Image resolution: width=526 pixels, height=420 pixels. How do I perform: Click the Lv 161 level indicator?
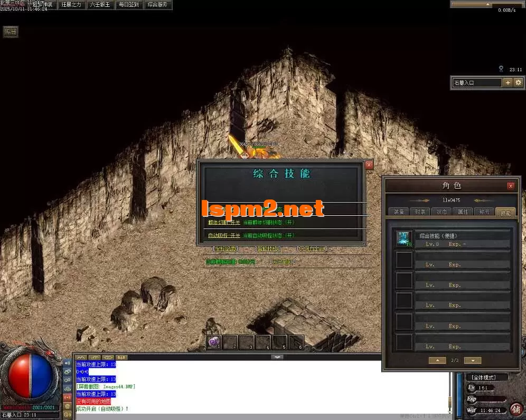point(480,387)
